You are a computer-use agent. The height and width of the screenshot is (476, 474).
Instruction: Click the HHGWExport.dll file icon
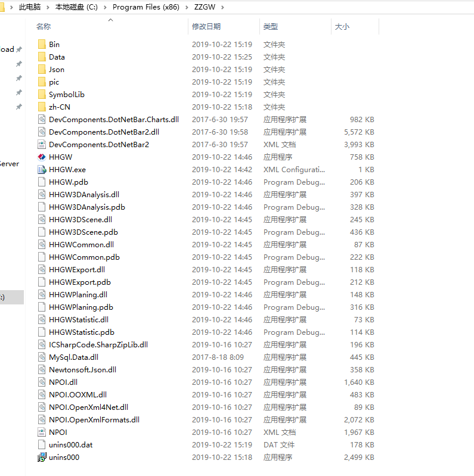point(42,269)
